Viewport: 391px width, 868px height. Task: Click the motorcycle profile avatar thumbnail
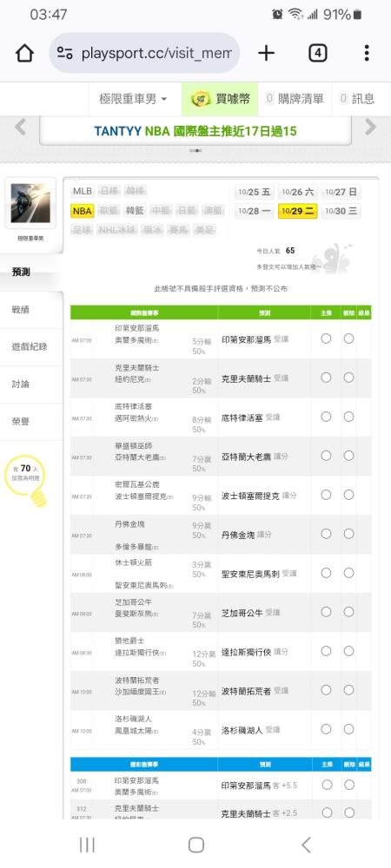[30, 203]
